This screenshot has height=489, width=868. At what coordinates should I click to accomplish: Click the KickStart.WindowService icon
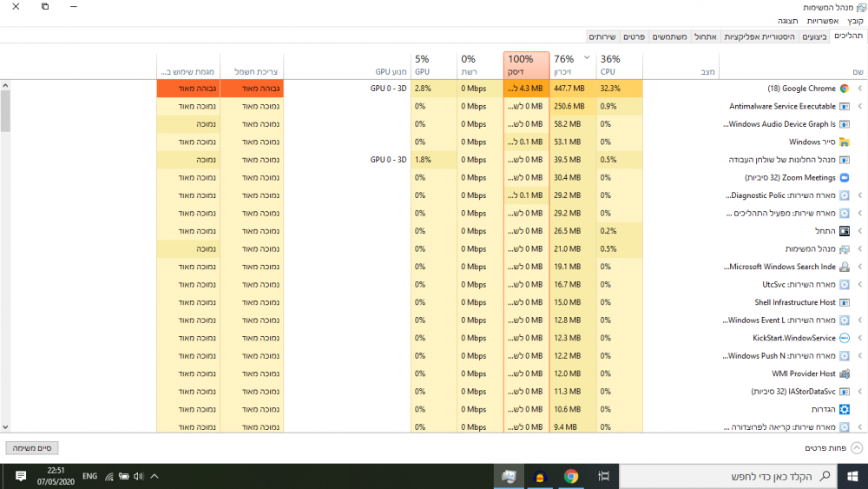845,338
